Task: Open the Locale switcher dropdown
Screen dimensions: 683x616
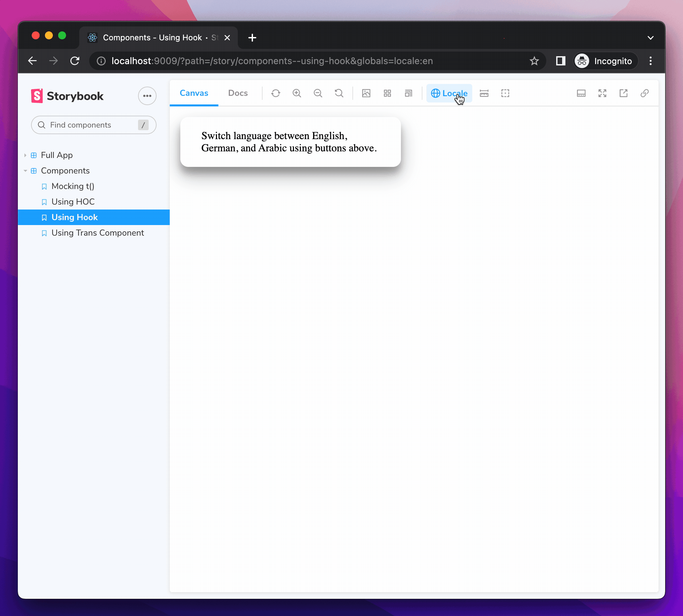Action: point(449,94)
